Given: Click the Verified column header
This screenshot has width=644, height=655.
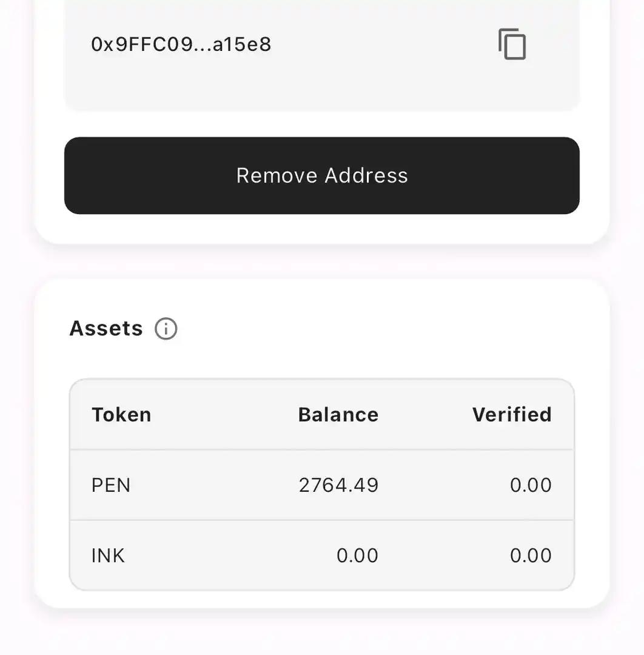Looking at the screenshot, I should (512, 415).
